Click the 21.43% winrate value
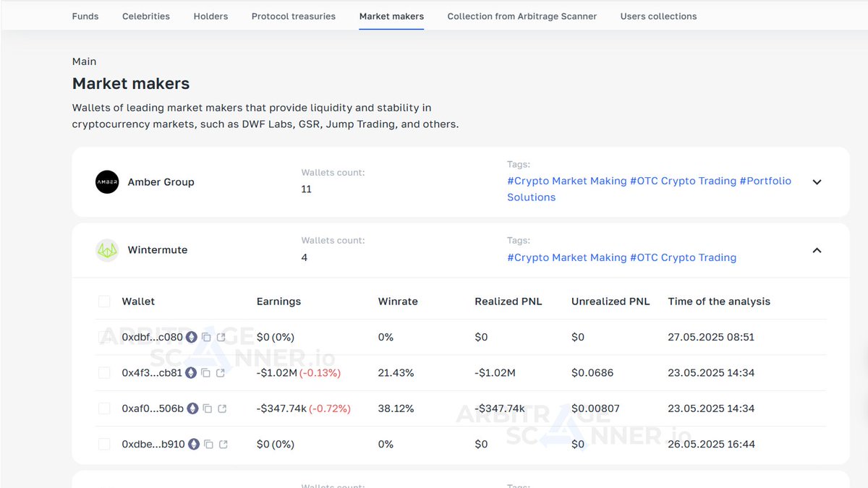 (396, 373)
